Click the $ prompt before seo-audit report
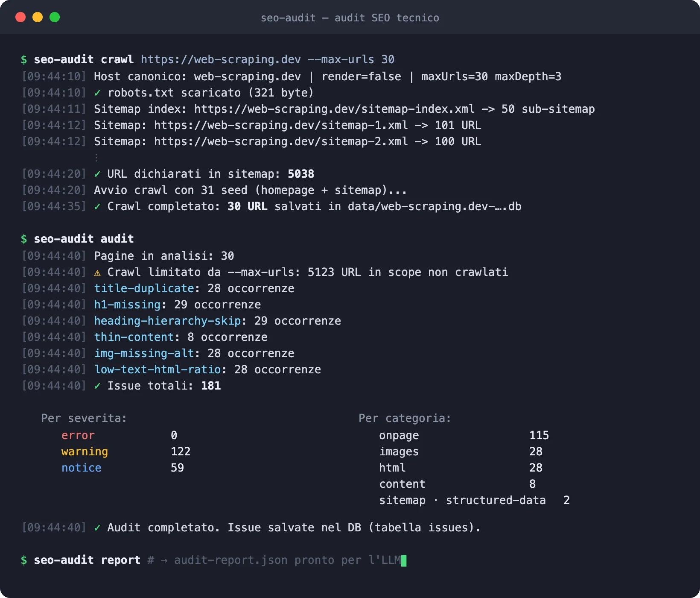This screenshot has height=598, width=700. pos(24,560)
